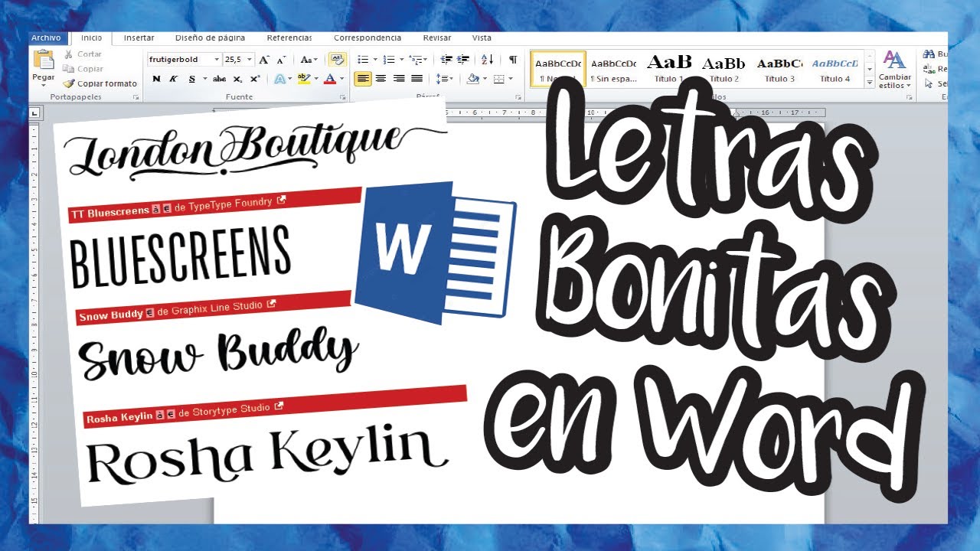The width and height of the screenshot is (980, 551).
Task: Toggle italic with the K button
Action: [x=173, y=79]
